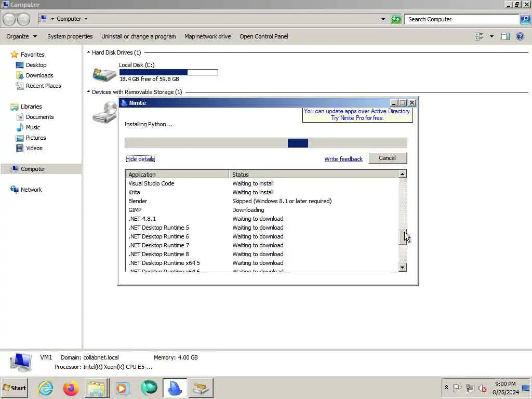Click the VM1 computer icon in details pane
Screen dimensions: 532x399
point(21,362)
